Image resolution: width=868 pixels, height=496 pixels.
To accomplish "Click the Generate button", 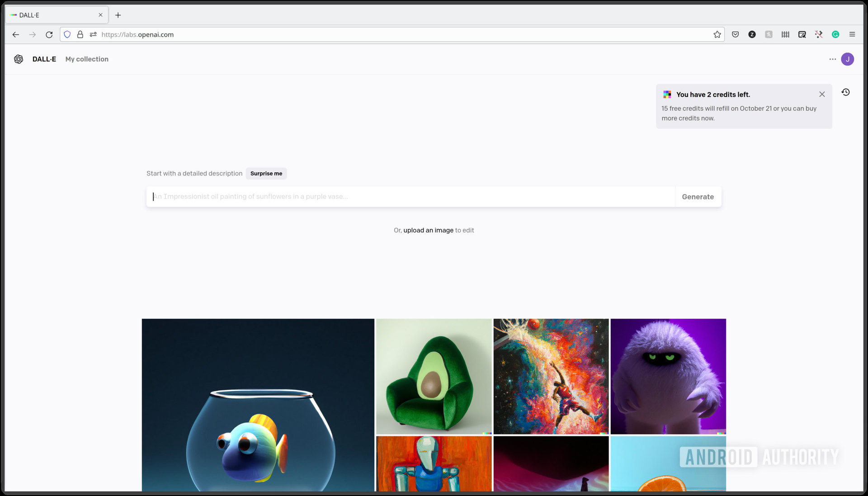I will (698, 197).
